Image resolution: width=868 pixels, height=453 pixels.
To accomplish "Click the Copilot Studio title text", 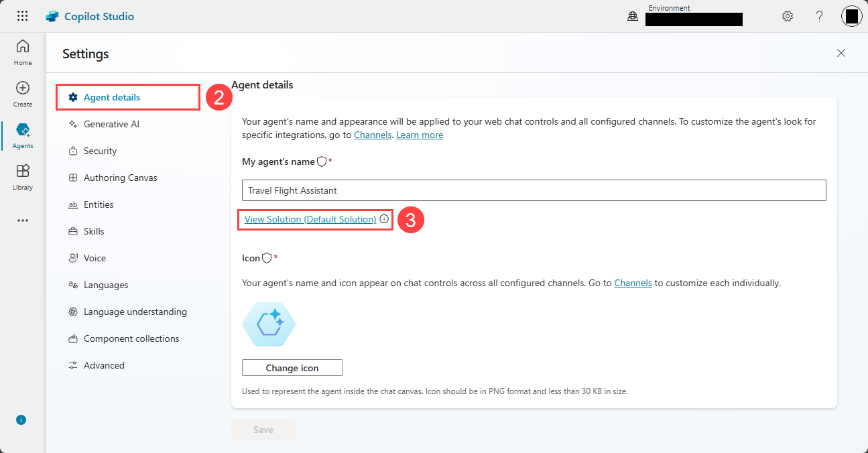I will point(99,16).
